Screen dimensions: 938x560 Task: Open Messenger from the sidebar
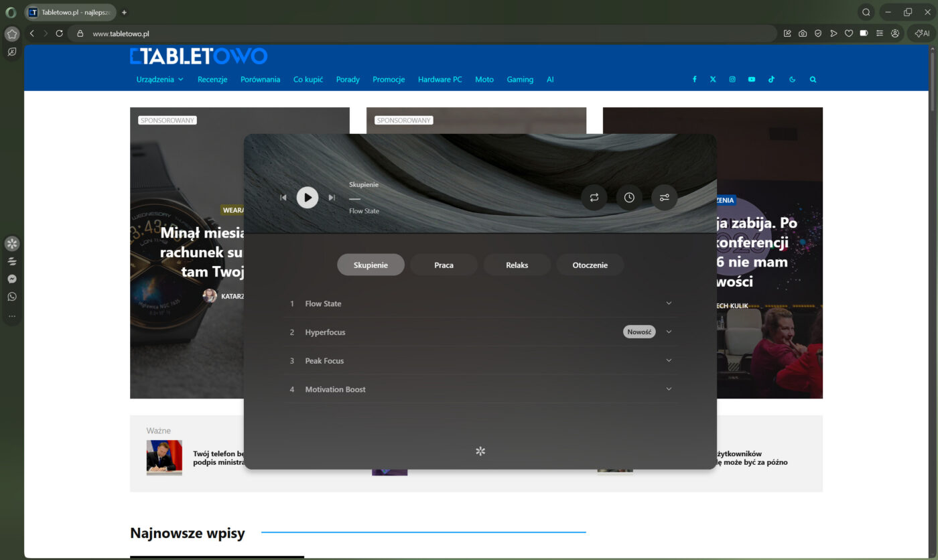(12, 279)
